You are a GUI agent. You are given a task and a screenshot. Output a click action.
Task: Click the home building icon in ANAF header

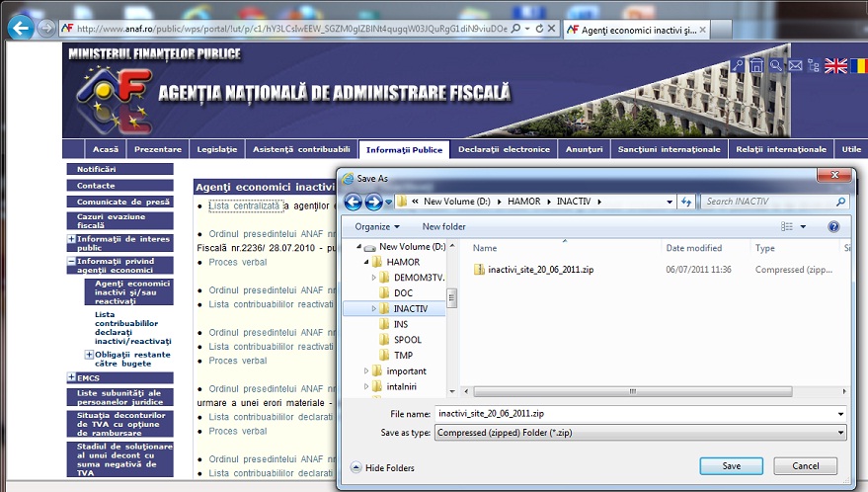pyautogui.click(x=756, y=65)
